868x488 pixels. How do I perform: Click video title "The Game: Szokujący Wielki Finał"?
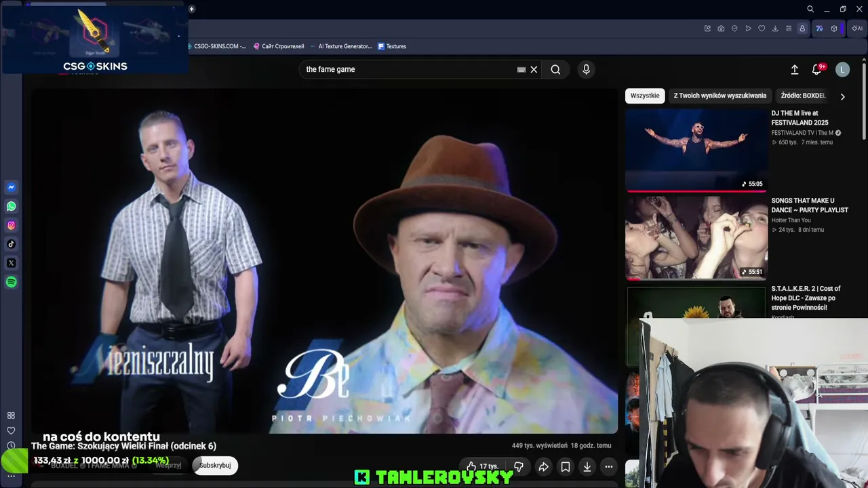(x=123, y=446)
